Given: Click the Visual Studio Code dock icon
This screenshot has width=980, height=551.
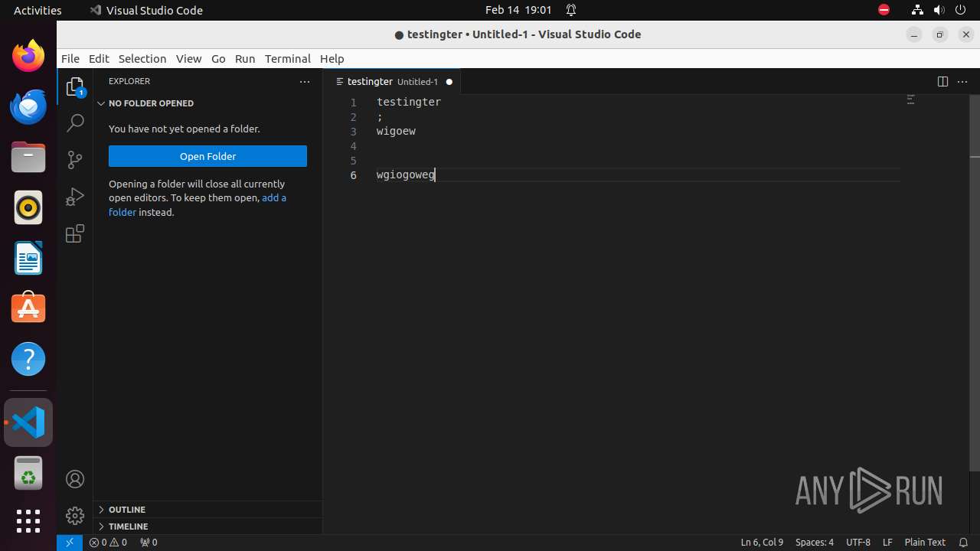Looking at the screenshot, I should tap(28, 422).
